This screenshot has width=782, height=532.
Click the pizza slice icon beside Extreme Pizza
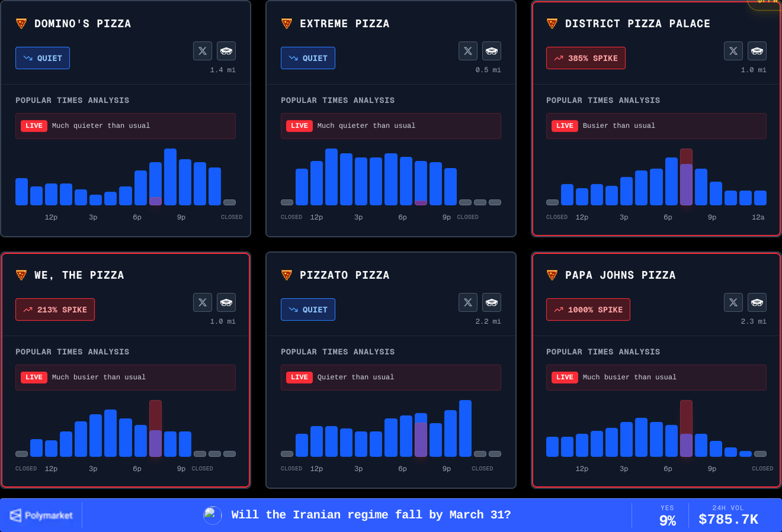[x=286, y=23]
